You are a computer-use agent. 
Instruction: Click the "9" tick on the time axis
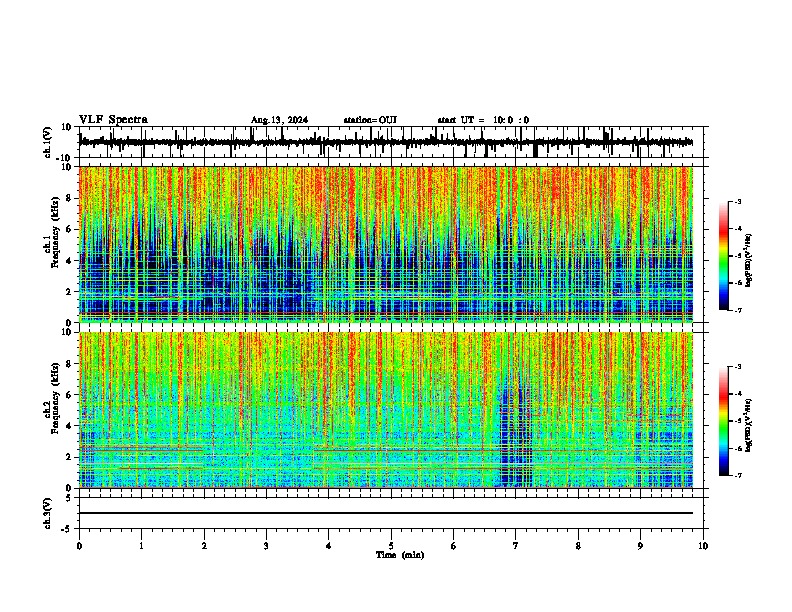tap(640, 546)
